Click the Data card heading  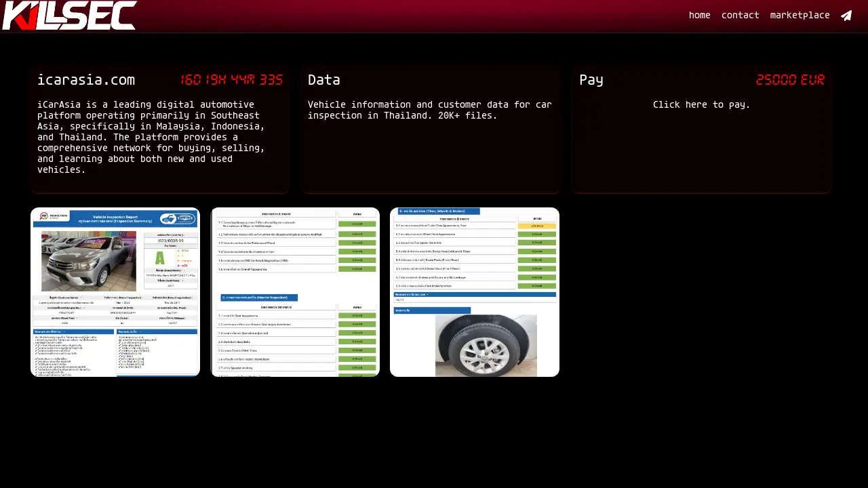pyautogui.click(x=323, y=80)
